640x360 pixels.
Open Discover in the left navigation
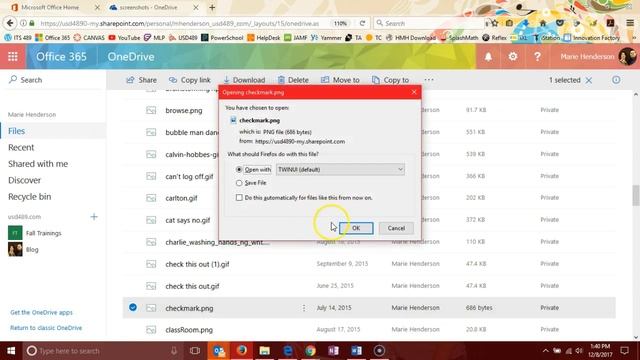click(24, 180)
